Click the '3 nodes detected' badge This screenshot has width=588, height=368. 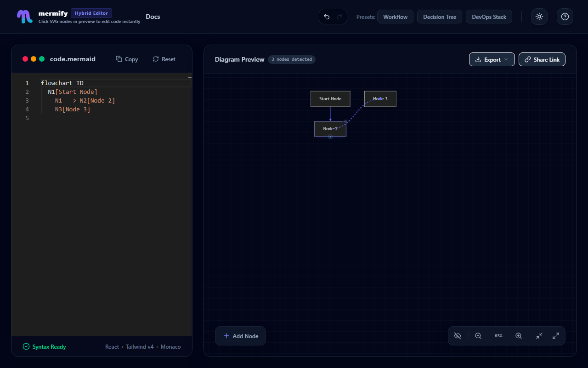point(292,59)
